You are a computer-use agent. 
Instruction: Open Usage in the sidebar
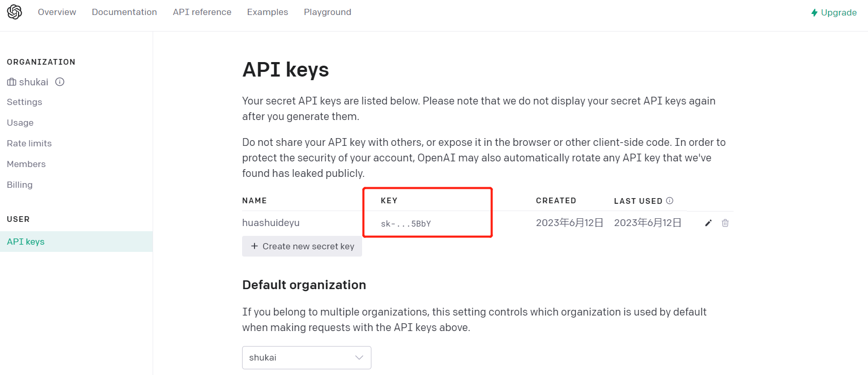(x=20, y=123)
